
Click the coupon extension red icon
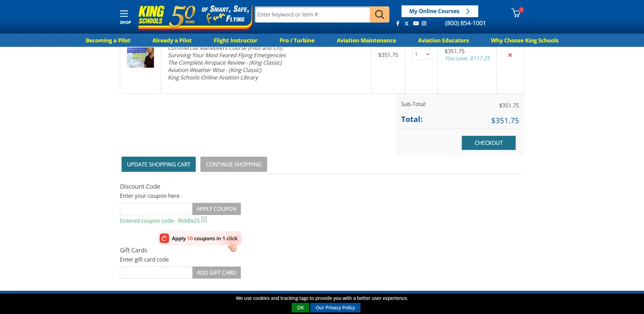pyautogui.click(x=164, y=238)
